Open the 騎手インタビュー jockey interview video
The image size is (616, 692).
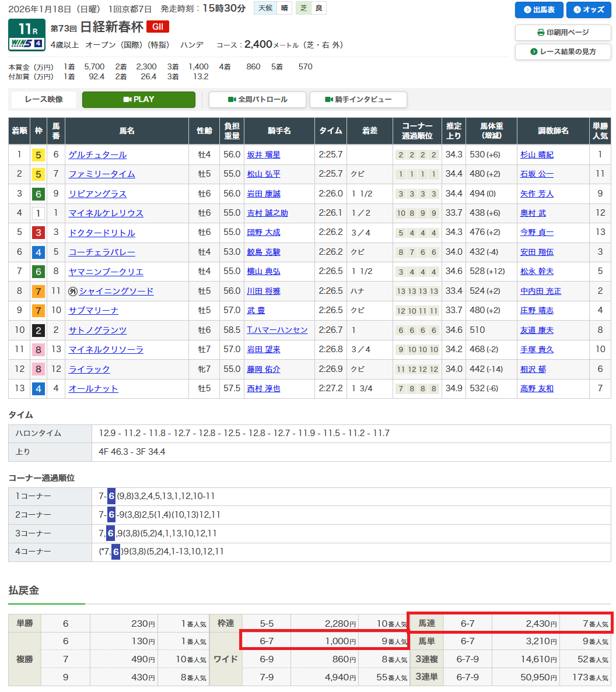[x=358, y=100]
